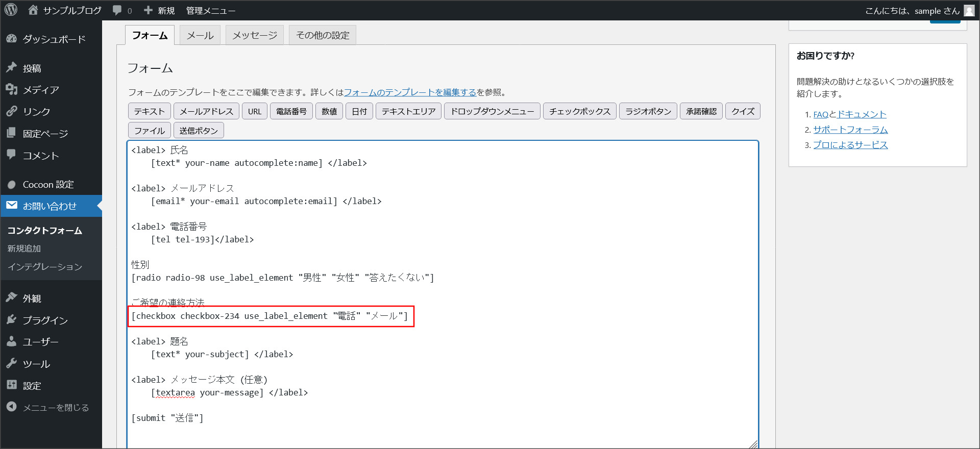Click the WordPress logo icon
The width and height of the screenshot is (980, 449).
click(11, 10)
